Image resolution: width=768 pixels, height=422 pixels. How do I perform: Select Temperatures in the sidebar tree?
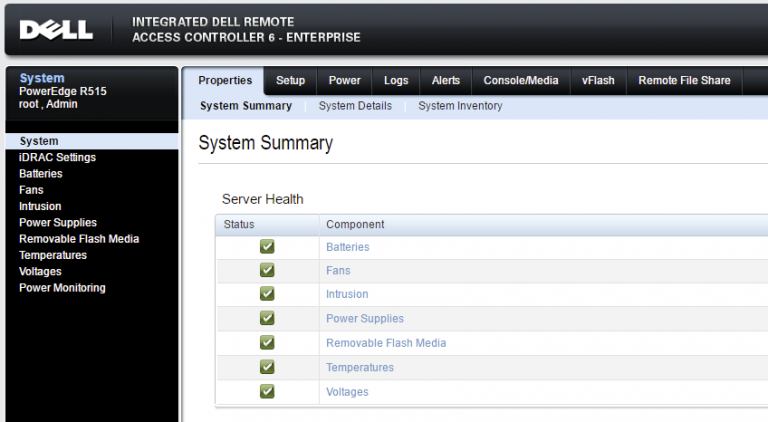(x=52, y=255)
